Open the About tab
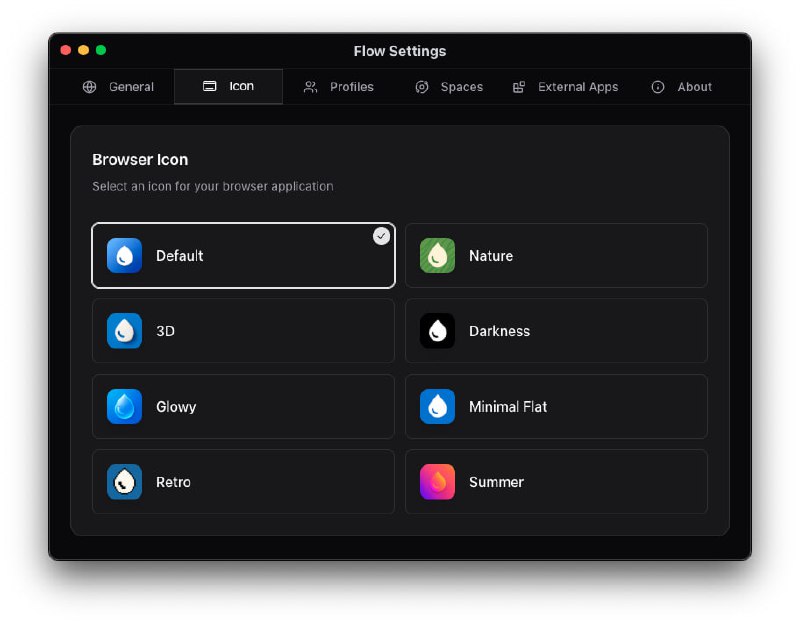The image size is (800, 625). [x=680, y=87]
